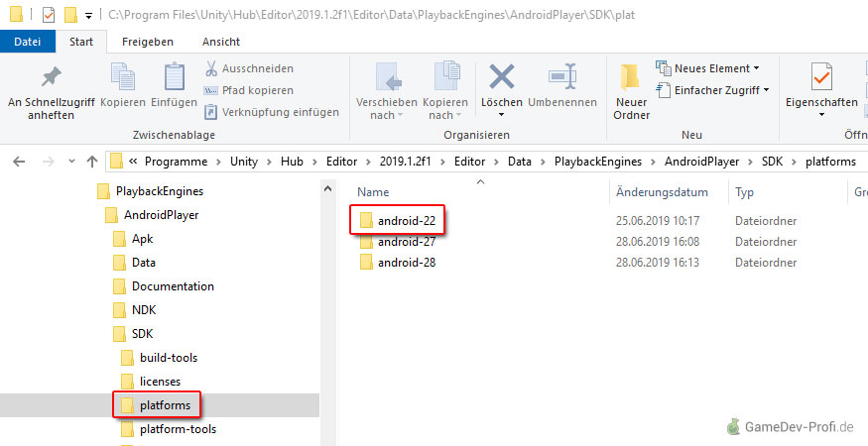The image size is (868, 446).
Task: Open the Datei menu tab
Action: (28, 42)
